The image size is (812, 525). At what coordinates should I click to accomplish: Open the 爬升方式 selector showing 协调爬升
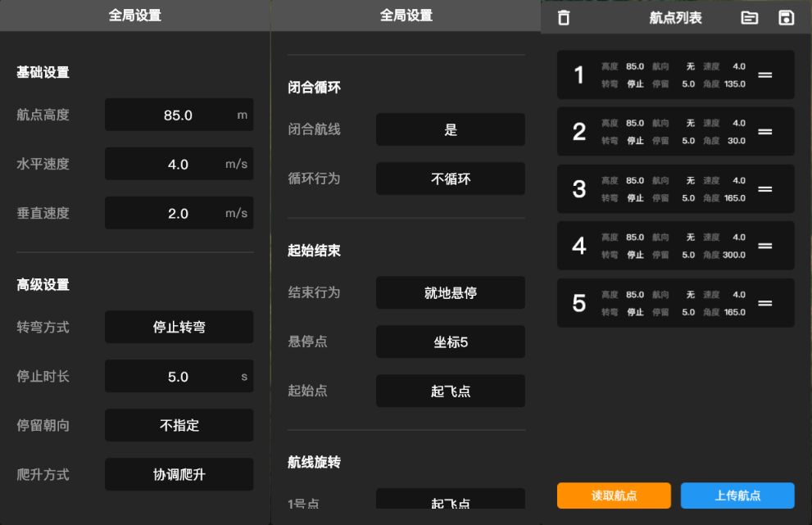click(179, 474)
